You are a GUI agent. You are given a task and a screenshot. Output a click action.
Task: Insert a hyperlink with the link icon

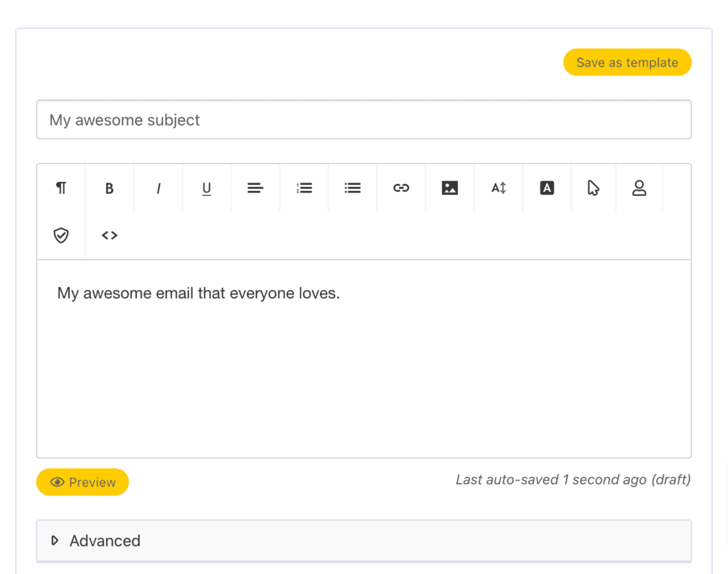tap(401, 188)
